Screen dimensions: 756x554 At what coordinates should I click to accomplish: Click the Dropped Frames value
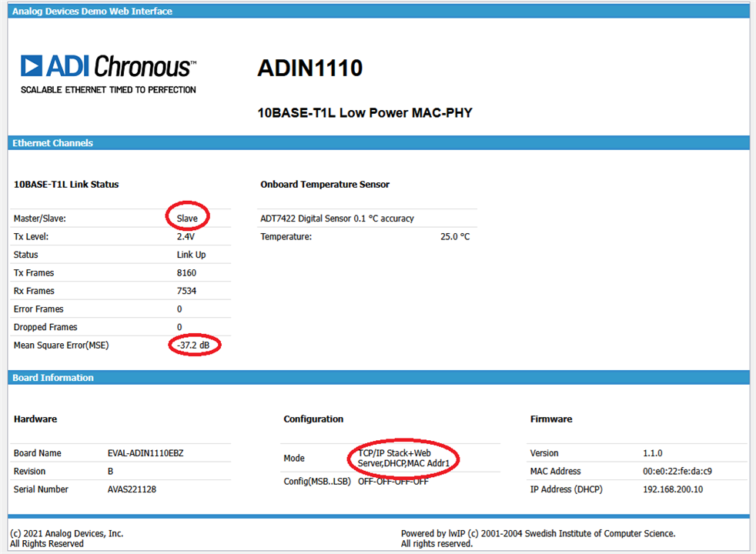click(179, 327)
